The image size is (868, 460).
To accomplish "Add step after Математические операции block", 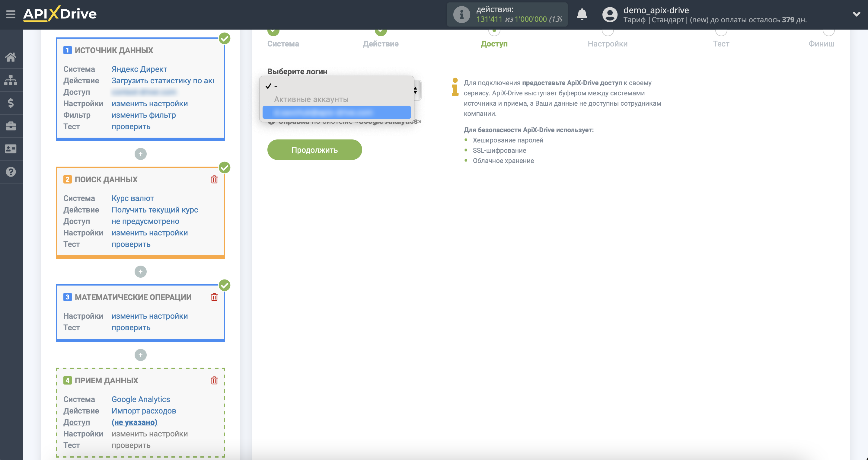I will pos(141,355).
